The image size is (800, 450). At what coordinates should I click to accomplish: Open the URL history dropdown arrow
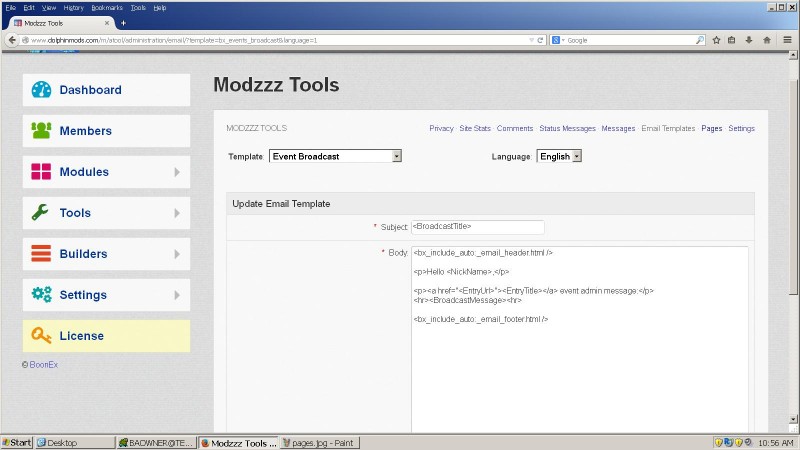(x=531, y=40)
